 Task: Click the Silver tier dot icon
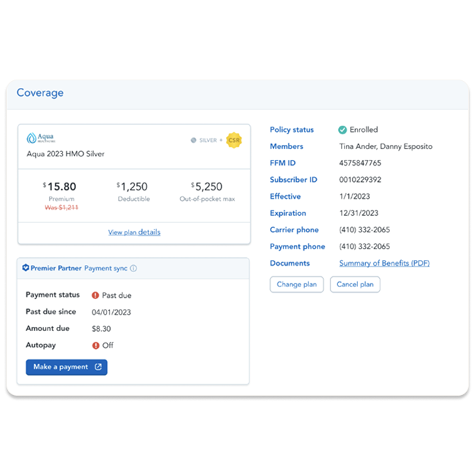tap(193, 140)
